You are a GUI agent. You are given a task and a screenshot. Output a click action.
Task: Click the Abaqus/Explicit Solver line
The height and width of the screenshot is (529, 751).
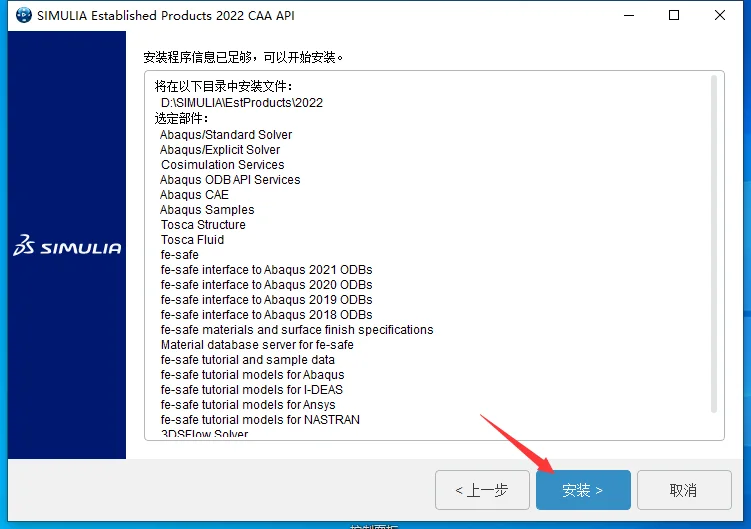[x=220, y=150]
